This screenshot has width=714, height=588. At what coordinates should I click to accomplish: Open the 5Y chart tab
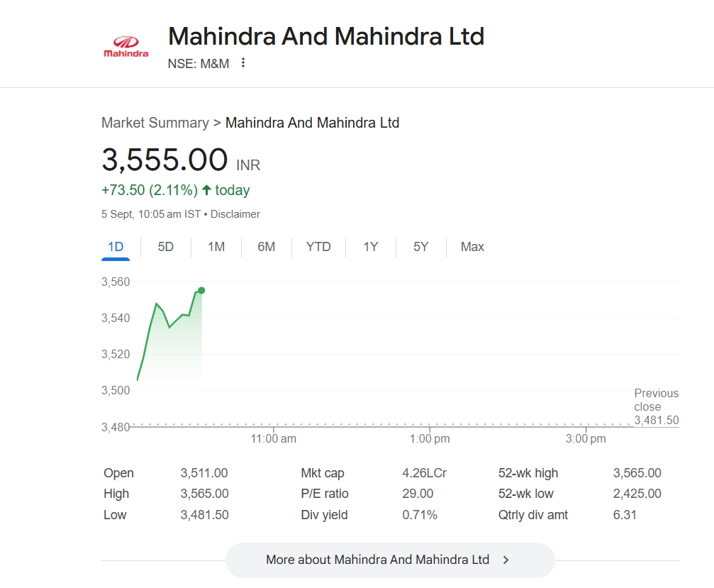click(x=421, y=247)
